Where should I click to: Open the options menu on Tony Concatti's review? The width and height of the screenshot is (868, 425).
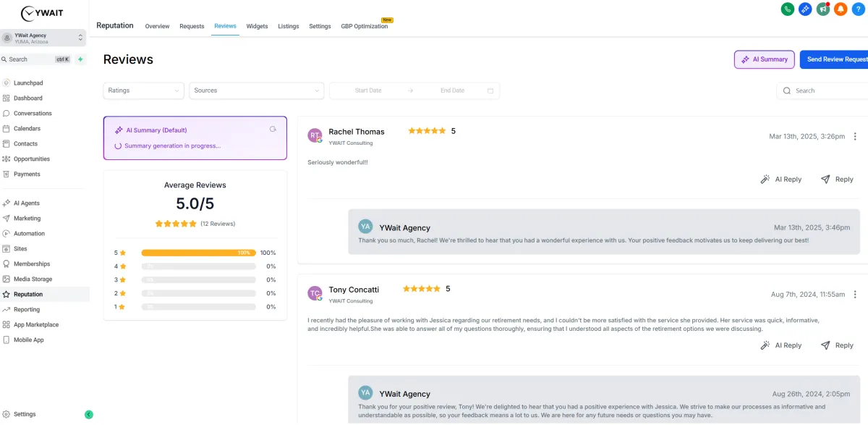[x=855, y=294]
